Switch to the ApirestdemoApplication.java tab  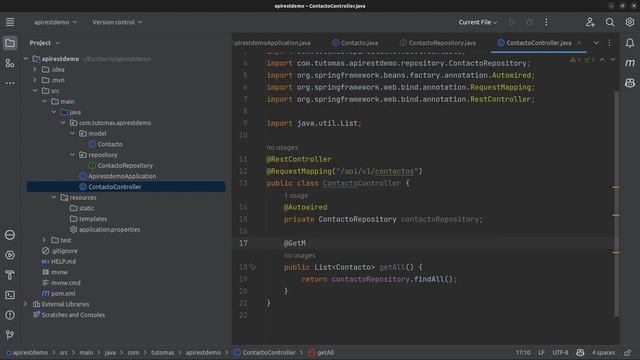tap(272, 43)
